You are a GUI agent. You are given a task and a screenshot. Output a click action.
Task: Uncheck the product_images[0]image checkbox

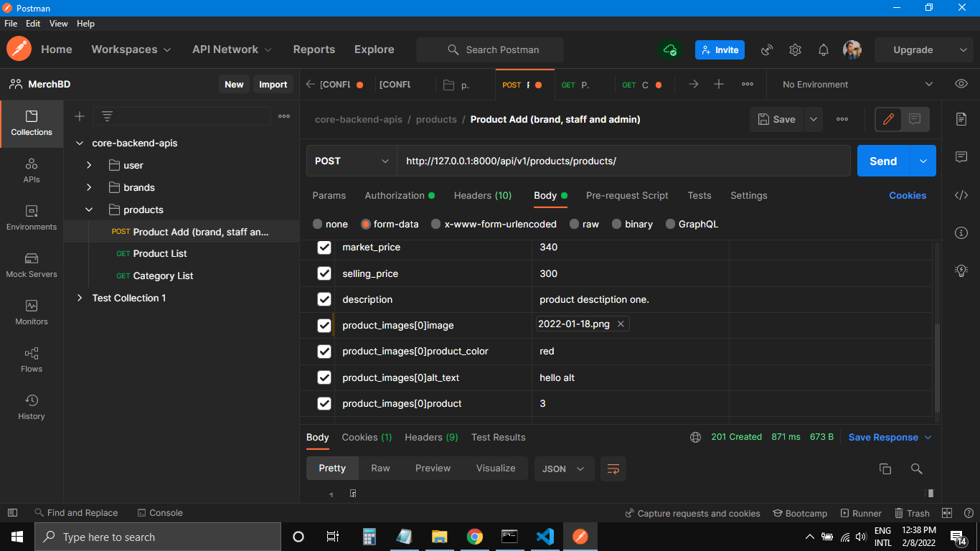click(x=324, y=325)
